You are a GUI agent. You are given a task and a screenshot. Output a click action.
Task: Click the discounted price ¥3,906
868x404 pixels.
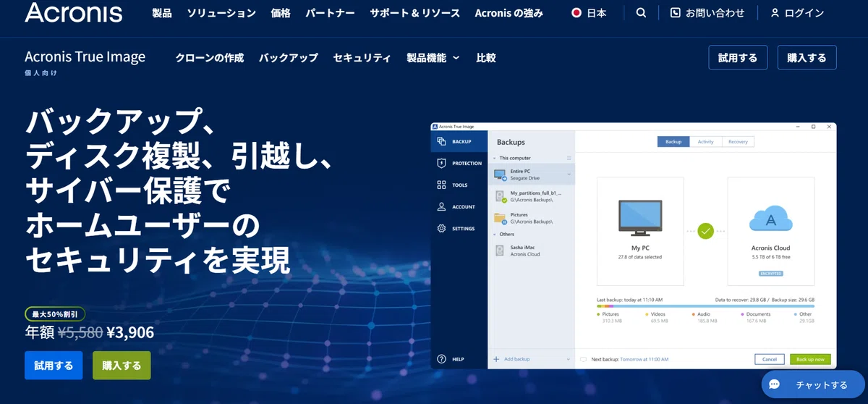pos(130,332)
